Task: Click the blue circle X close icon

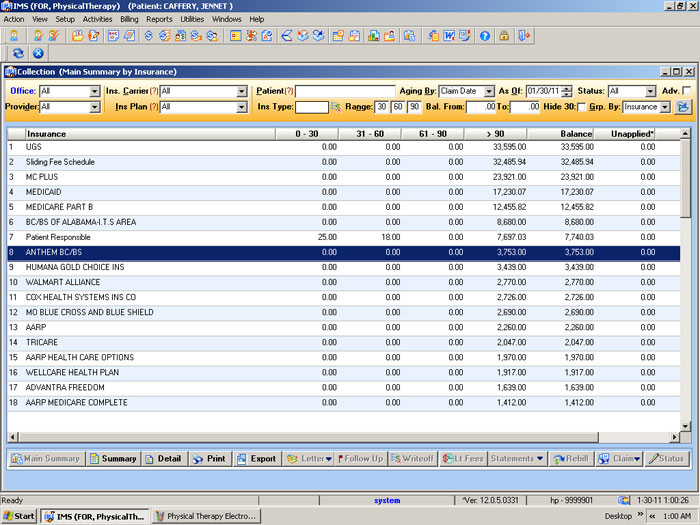Action: point(38,53)
